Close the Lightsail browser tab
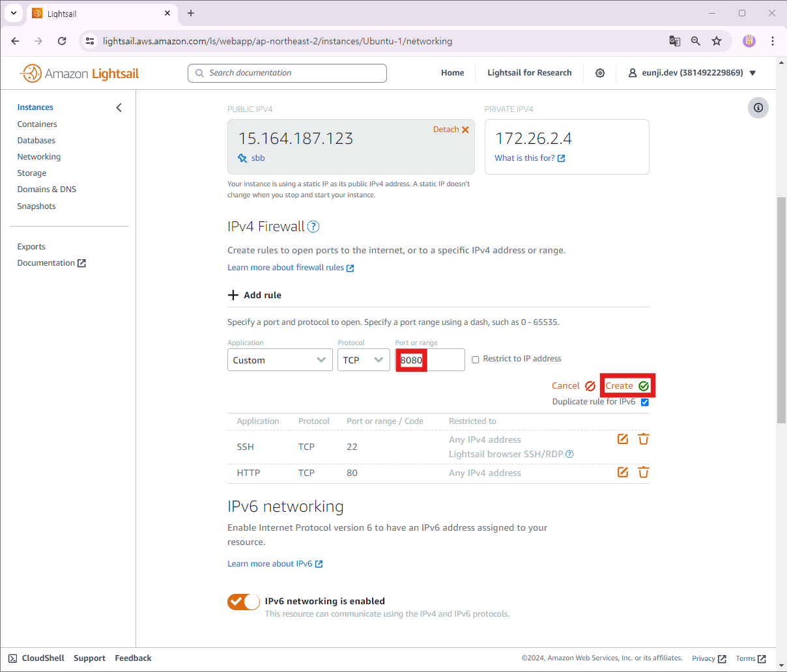Image resolution: width=787 pixels, height=672 pixels. pos(167,13)
